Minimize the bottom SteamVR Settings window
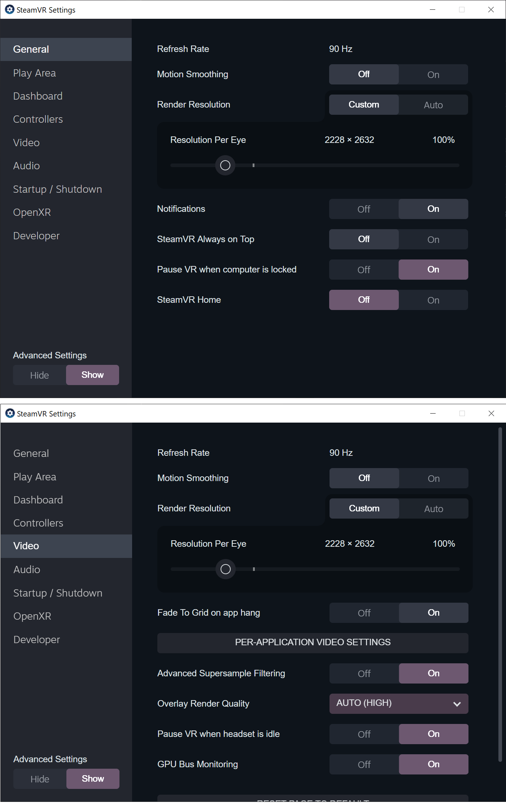The height and width of the screenshot is (812, 506). (433, 413)
